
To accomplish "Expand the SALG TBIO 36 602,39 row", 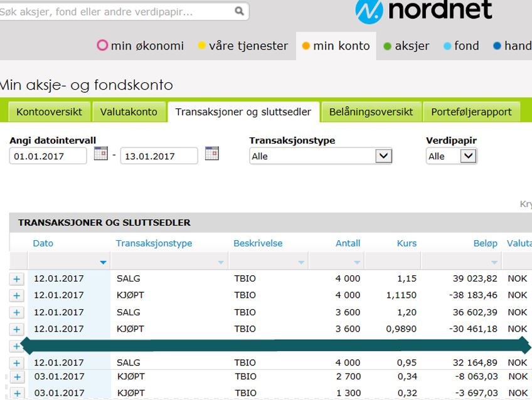I will 16,313.
